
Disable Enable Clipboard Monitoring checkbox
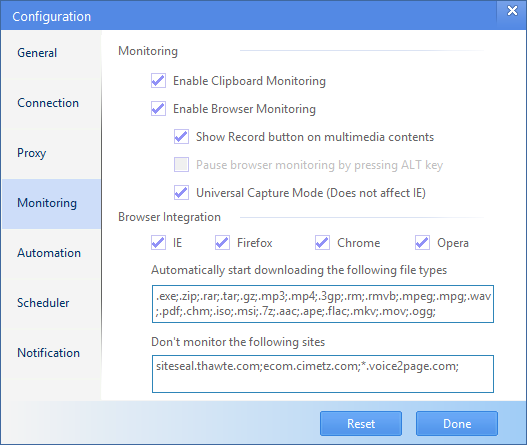[158, 81]
